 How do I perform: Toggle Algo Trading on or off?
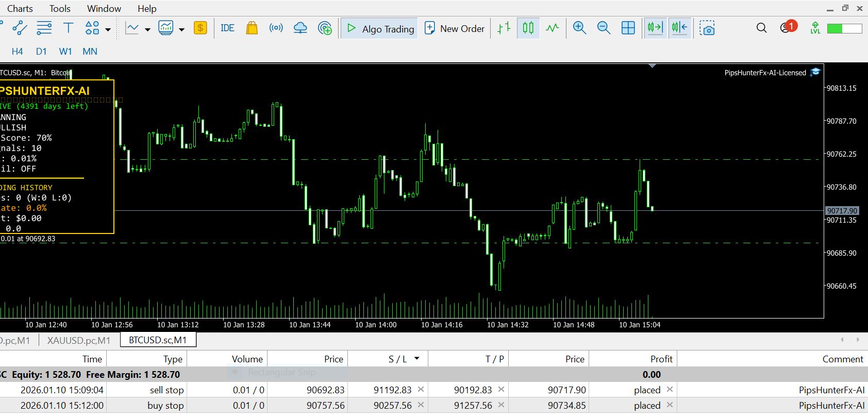pyautogui.click(x=380, y=28)
